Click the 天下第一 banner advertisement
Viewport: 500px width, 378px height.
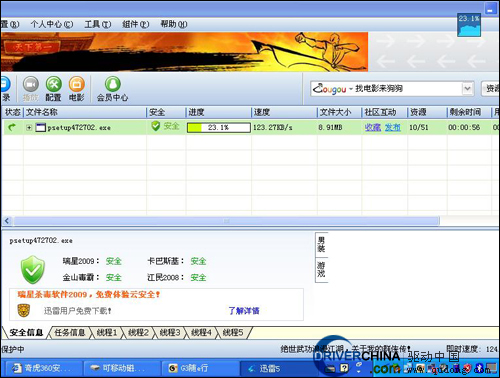tap(184, 52)
